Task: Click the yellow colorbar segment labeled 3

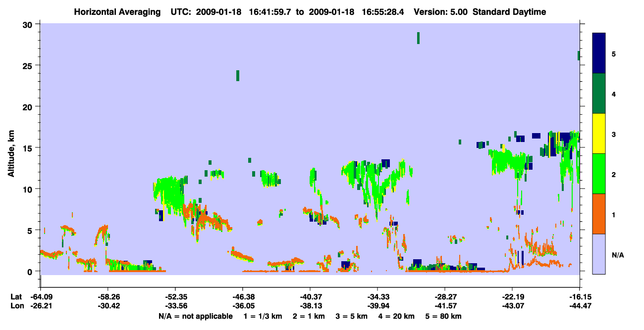Action: tap(599, 134)
